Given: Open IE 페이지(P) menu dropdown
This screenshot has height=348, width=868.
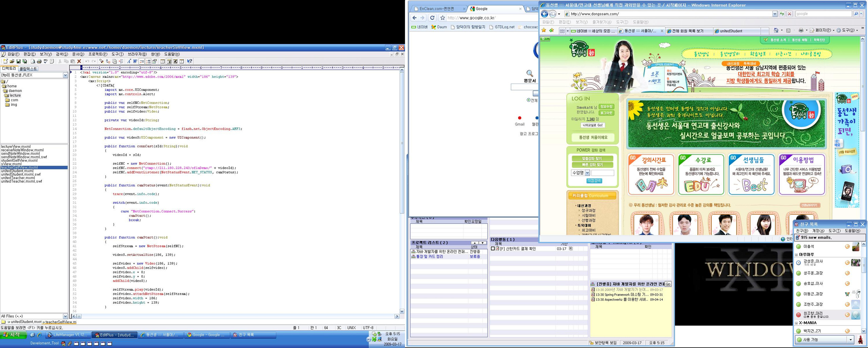Looking at the screenshot, I should [822, 31].
